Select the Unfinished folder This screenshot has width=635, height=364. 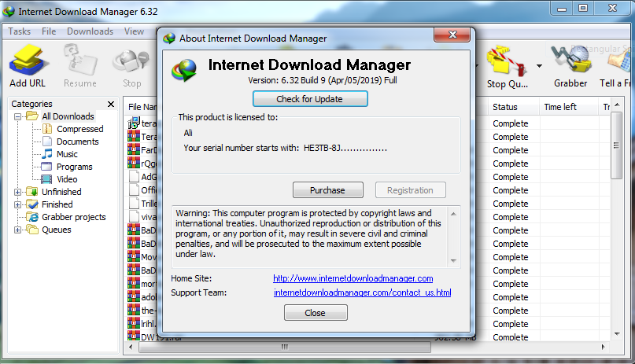(61, 192)
